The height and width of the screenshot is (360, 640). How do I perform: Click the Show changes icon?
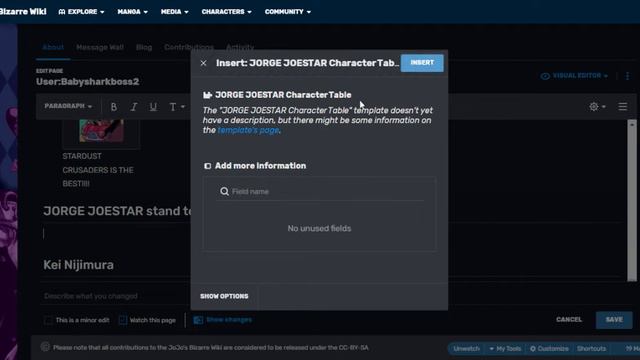point(198,320)
